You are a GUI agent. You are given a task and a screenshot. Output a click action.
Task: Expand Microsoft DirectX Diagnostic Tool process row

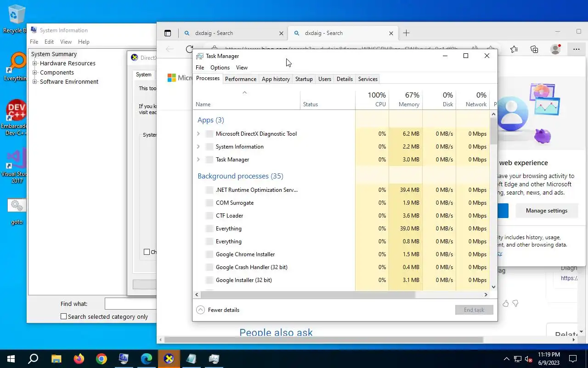[x=198, y=134]
